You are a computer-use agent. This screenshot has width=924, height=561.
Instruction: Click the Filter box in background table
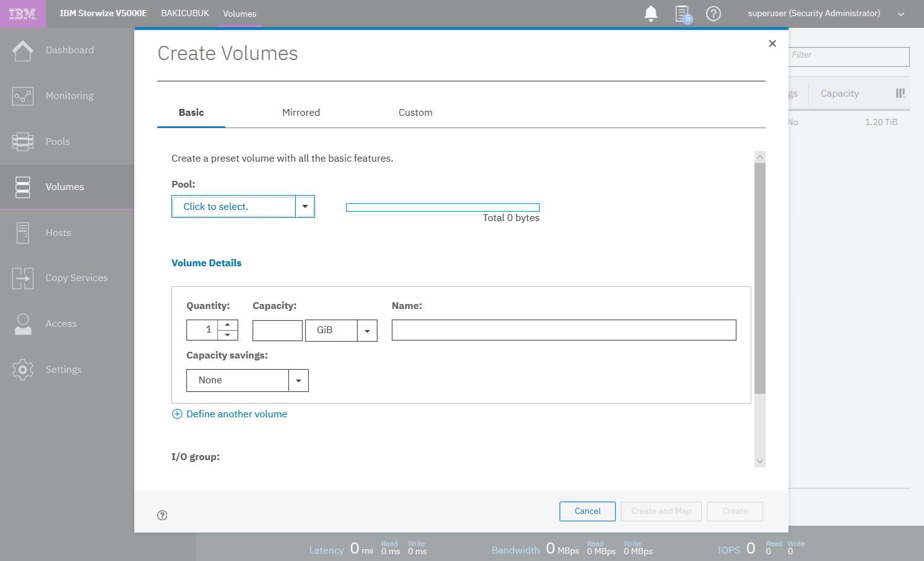coord(849,57)
